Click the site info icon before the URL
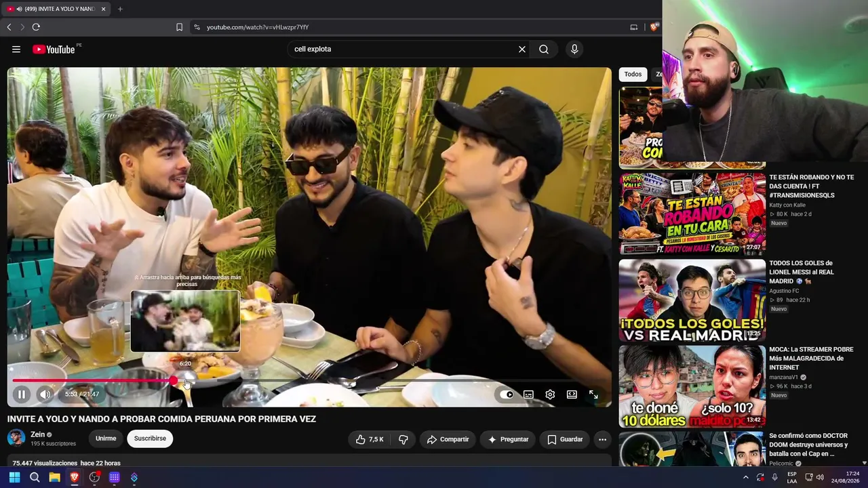868x488 pixels. (197, 27)
